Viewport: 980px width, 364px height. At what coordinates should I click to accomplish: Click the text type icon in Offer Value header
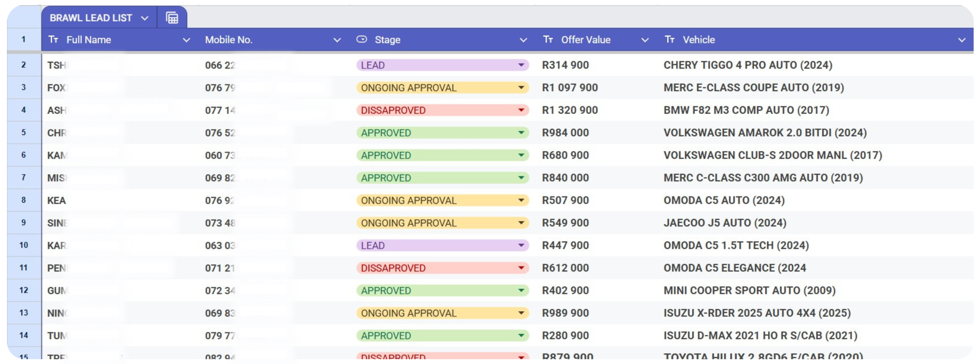[548, 39]
